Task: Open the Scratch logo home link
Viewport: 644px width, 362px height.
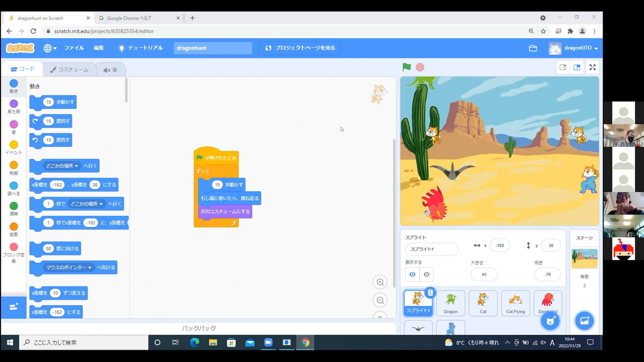Action: (20, 48)
